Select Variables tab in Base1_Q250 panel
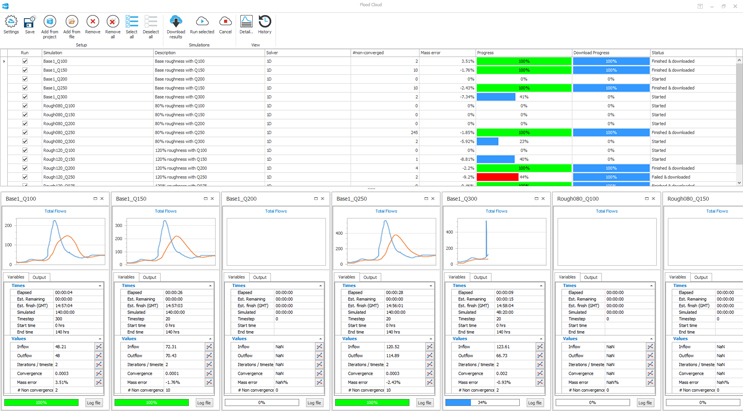This screenshot has width=743, height=411. 346,277
